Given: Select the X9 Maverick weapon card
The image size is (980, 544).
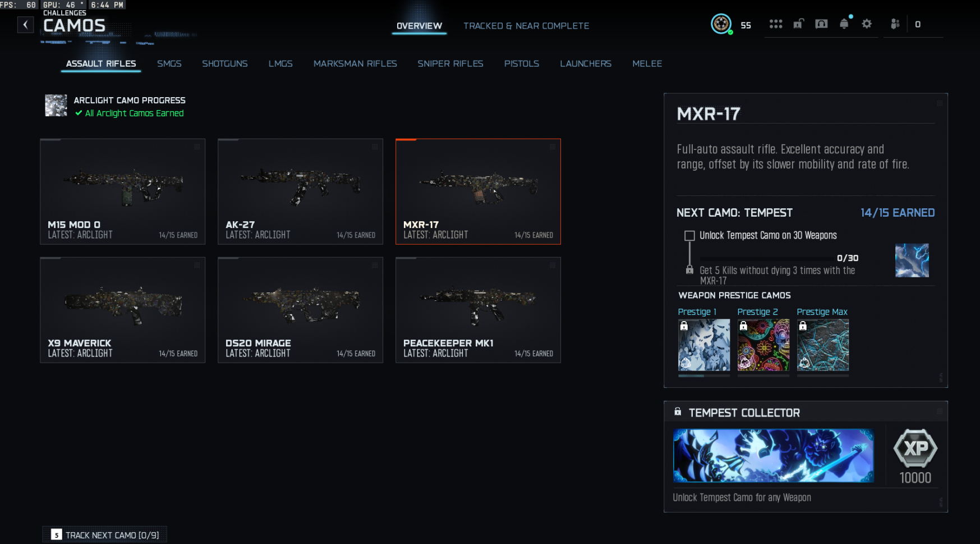Looking at the screenshot, I should [x=122, y=310].
